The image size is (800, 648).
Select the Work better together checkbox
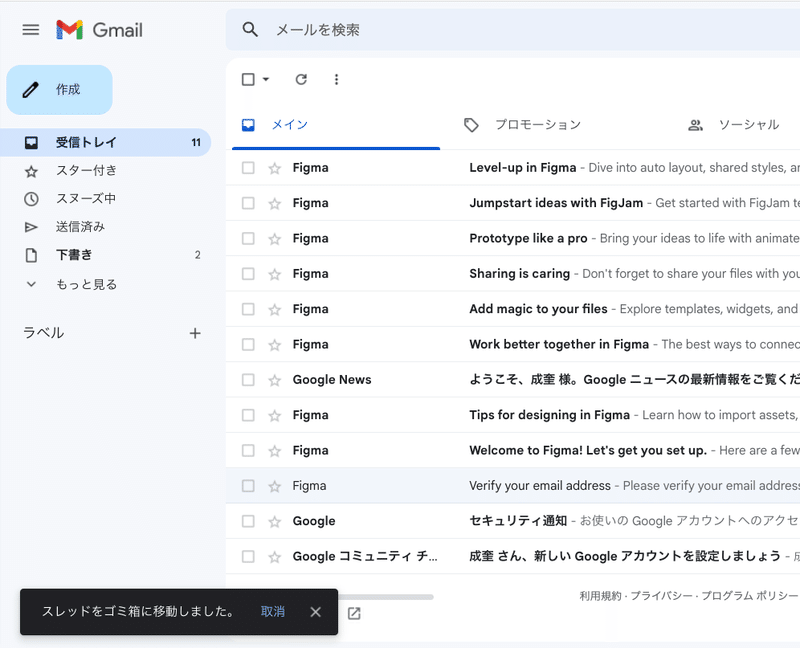248,344
